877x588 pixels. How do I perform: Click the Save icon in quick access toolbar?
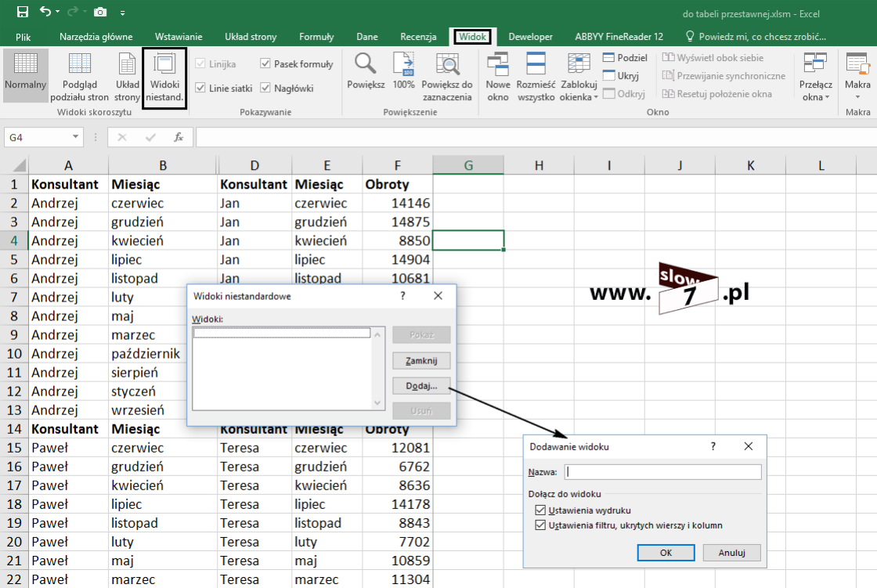23,12
